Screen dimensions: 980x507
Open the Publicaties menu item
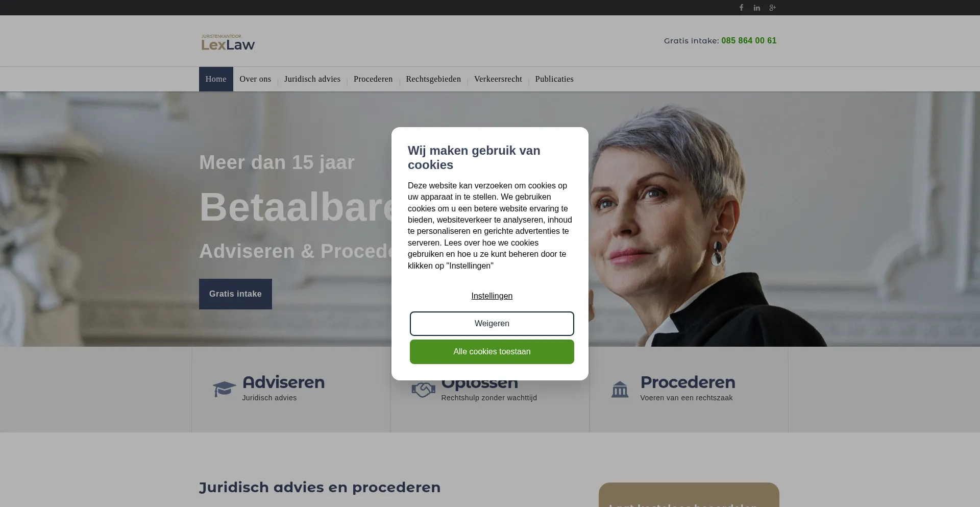point(554,79)
